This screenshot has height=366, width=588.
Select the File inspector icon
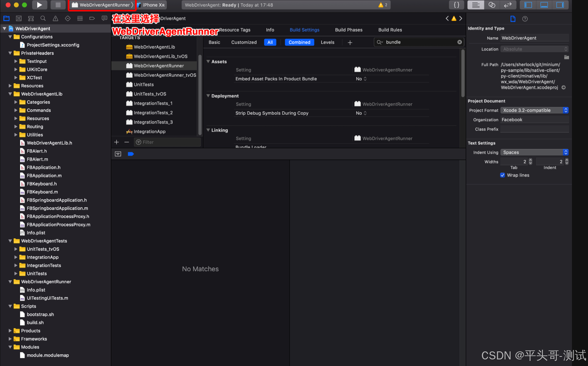point(513,19)
